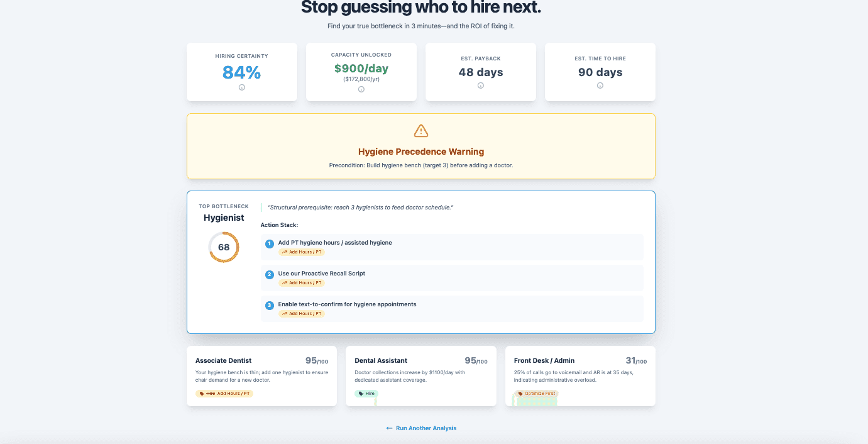Click Run Another Analysis link
Screen dimensions: 868x444
(421, 428)
